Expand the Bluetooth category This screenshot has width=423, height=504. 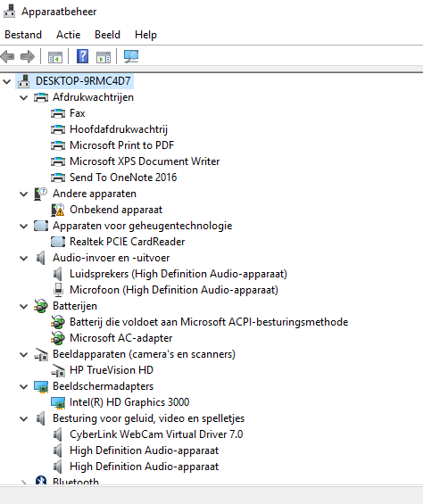[x=24, y=482]
